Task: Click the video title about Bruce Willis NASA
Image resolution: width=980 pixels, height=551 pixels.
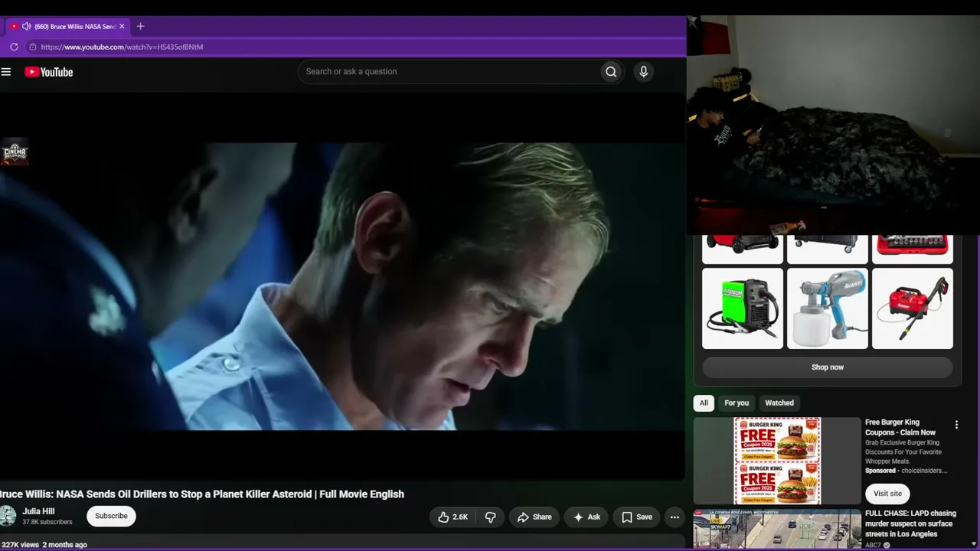Action: (x=202, y=494)
